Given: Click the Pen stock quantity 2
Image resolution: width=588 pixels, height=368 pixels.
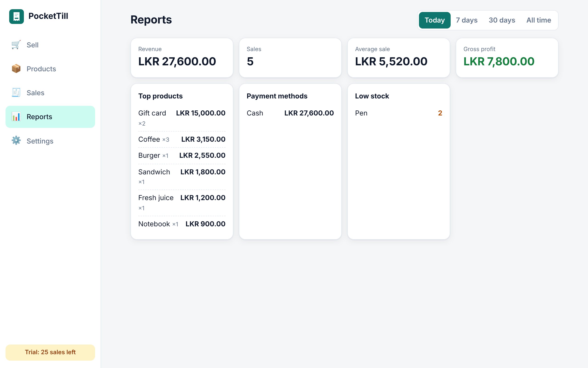Looking at the screenshot, I should 440,113.
